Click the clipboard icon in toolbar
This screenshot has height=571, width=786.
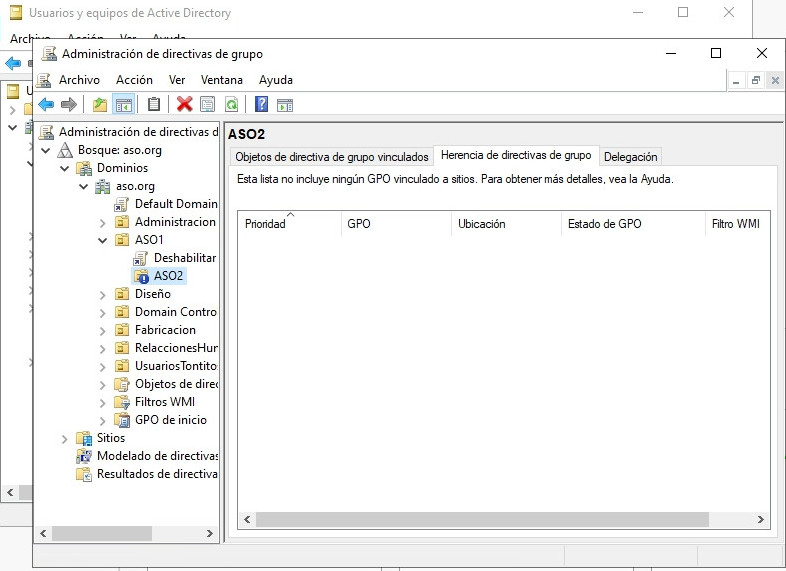click(x=154, y=104)
